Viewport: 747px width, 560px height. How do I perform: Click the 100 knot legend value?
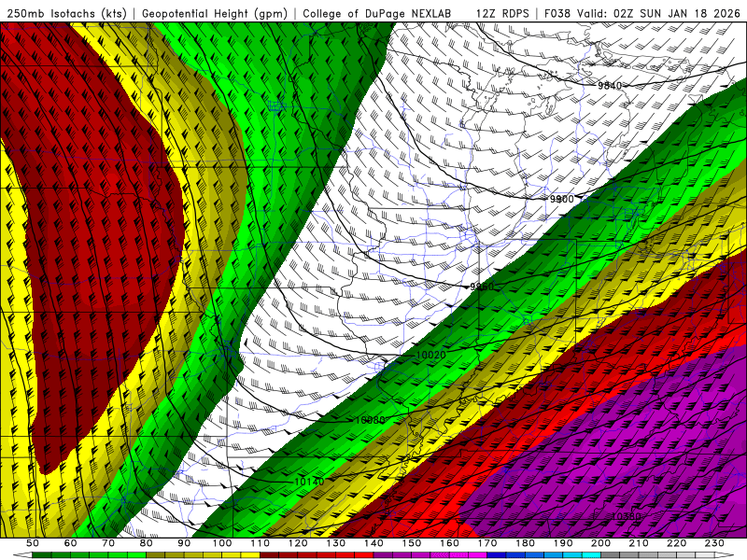pyautogui.click(x=222, y=543)
